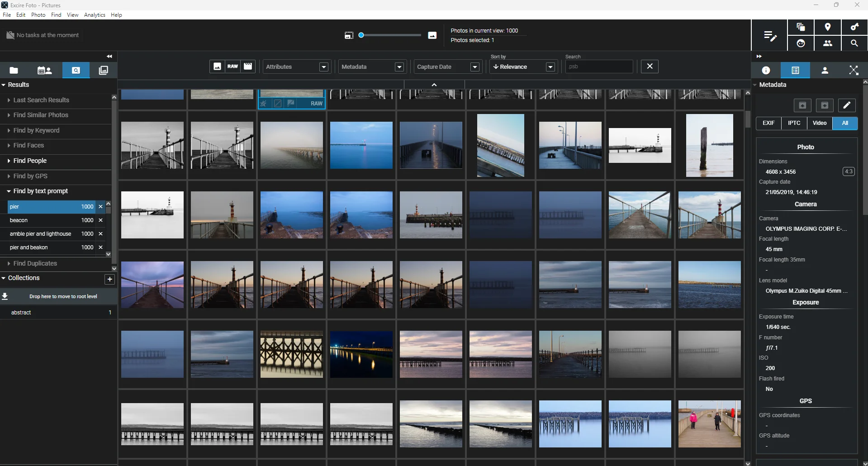Click the find people group icon
868x466 pixels.
pyautogui.click(x=827, y=43)
